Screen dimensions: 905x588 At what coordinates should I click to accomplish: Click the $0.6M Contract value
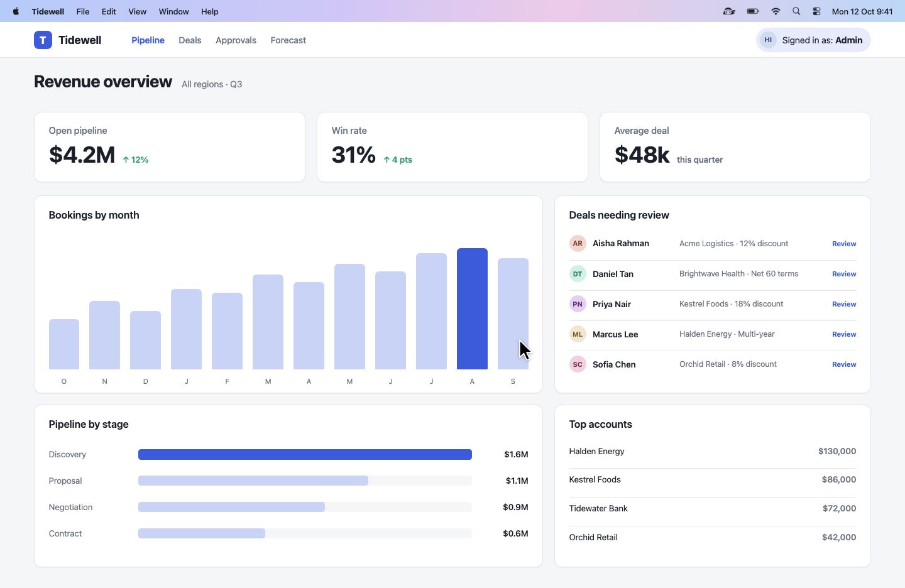click(515, 533)
